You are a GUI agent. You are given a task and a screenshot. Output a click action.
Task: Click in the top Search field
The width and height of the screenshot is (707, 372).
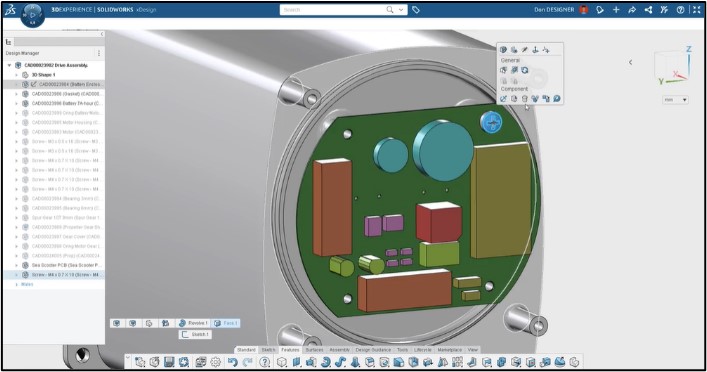pyautogui.click(x=334, y=9)
